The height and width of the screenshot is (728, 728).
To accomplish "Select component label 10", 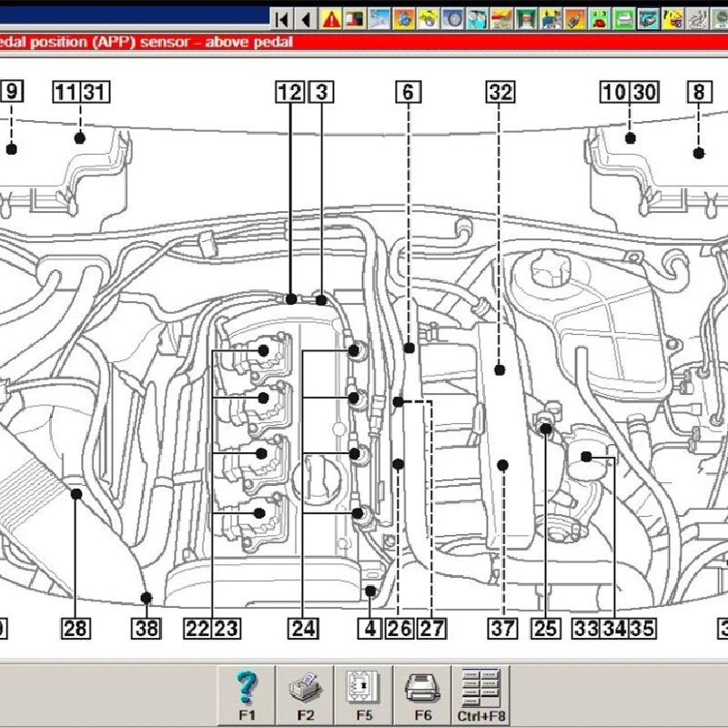I will tap(615, 92).
